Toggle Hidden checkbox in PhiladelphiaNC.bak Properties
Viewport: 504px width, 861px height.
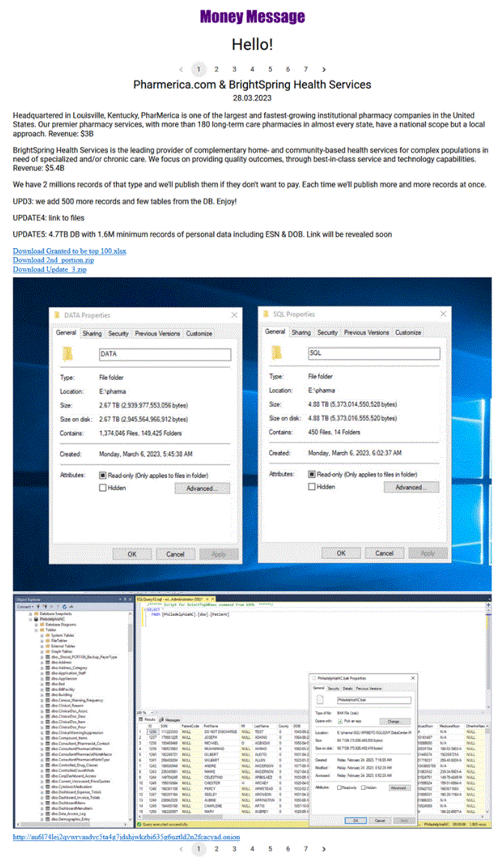pos(363,788)
